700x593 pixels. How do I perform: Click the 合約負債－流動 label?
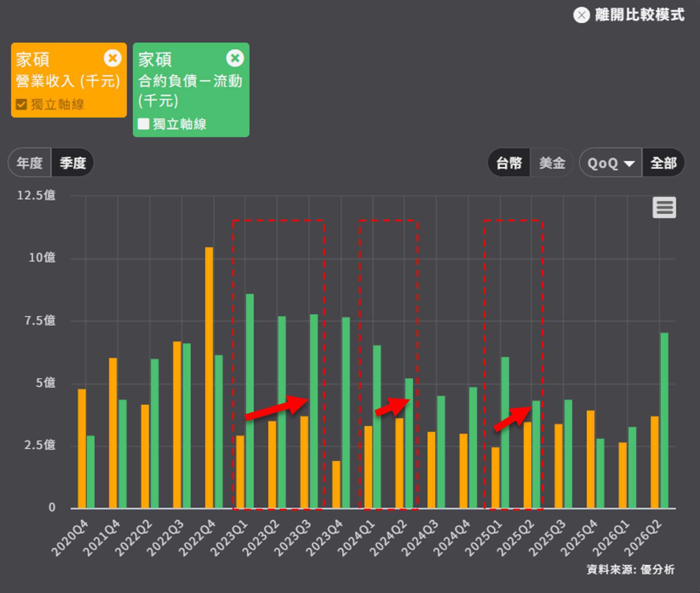pos(190,81)
